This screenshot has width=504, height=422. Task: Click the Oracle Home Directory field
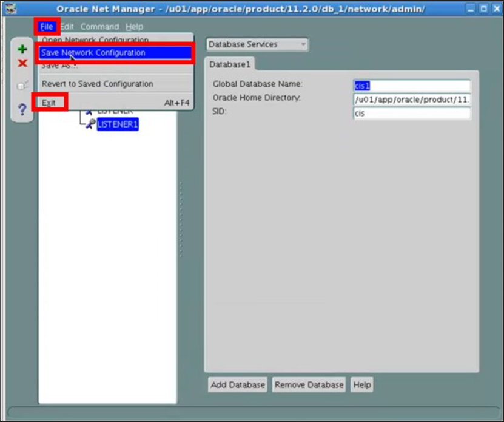point(412,100)
